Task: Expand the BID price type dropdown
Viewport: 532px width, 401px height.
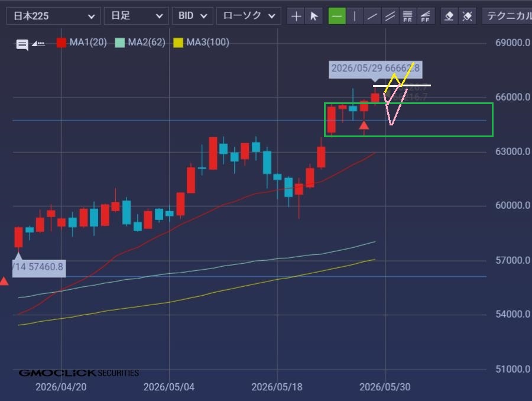Action: pyautogui.click(x=192, y=16)
